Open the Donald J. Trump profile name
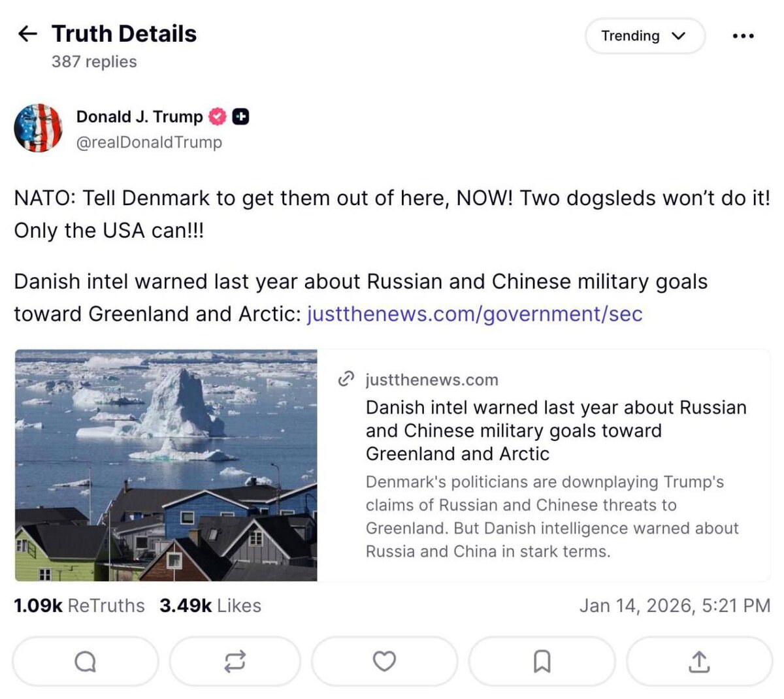 pyautogui.click(x=140, y=116)
